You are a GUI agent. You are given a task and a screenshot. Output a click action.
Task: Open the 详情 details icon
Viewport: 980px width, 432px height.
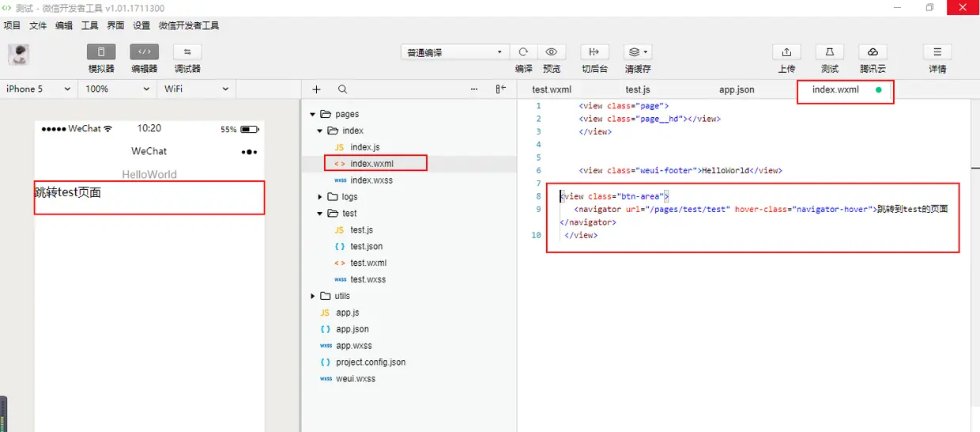tap(937, 52)
